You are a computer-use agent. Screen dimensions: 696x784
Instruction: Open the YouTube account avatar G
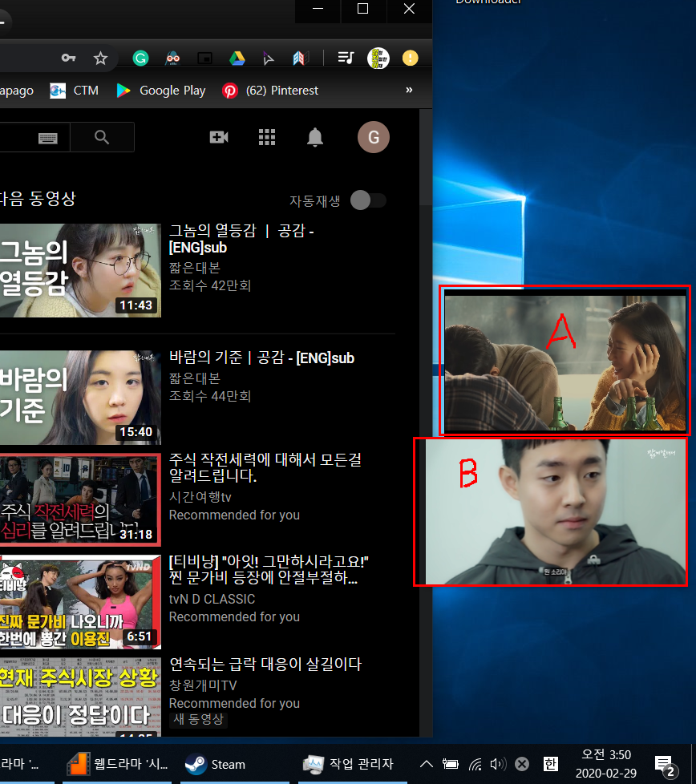pos(374,137)
